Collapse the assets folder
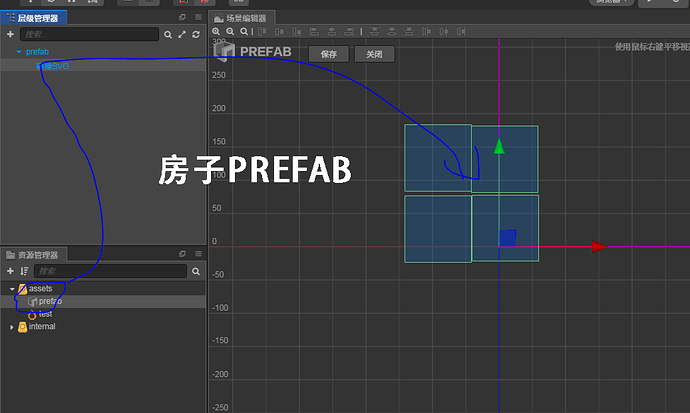The image size is (690, 413). (x=12, y=289)
